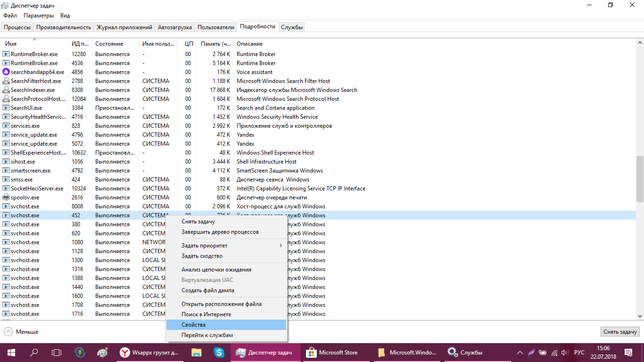Show hidden tray icons chevron
This screenshot has width=644, height=362.
pos(520,353)
